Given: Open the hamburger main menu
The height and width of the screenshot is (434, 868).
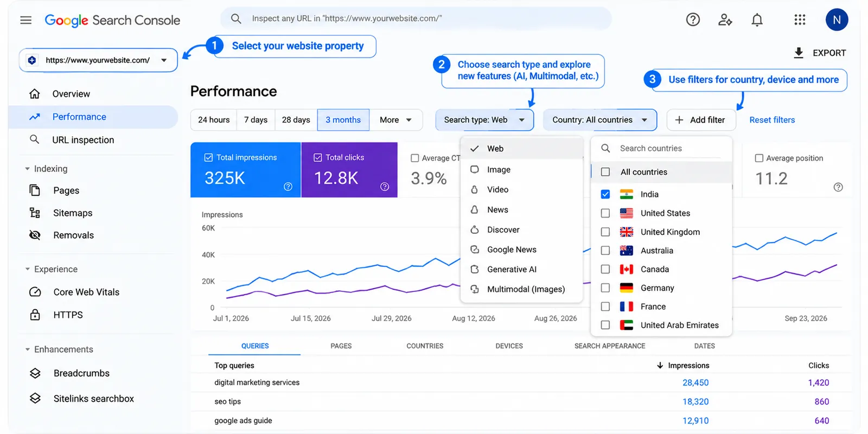Looking at the screenshot, I should pyautogui.click(x=25, y=20).
